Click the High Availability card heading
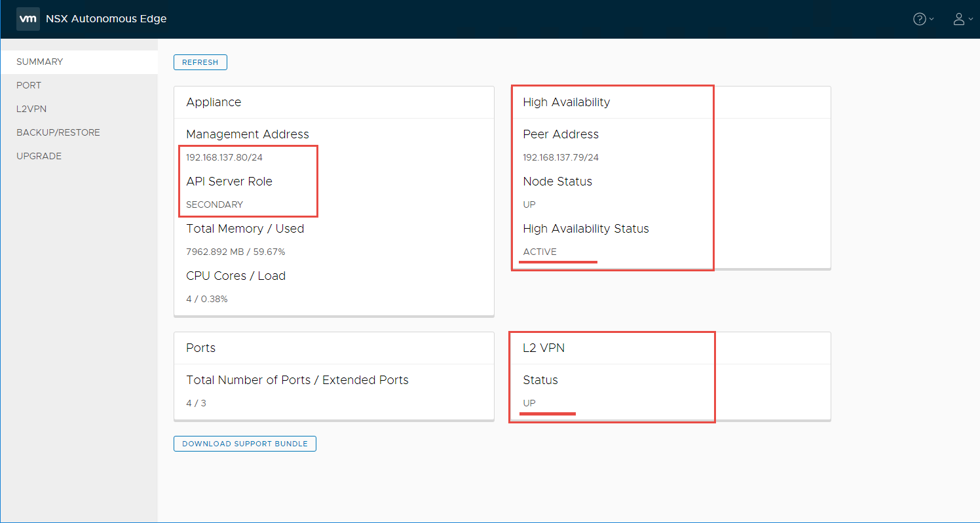This screenshot has width=980, height=523. coord(566,102)
